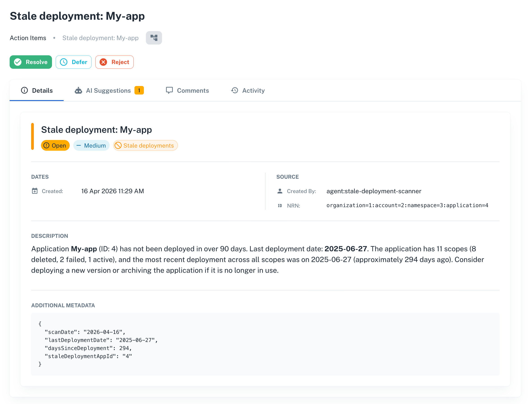Click the robot icon on AI Suggestions tab
532x404 pixels.
click(x=79, y=90)
